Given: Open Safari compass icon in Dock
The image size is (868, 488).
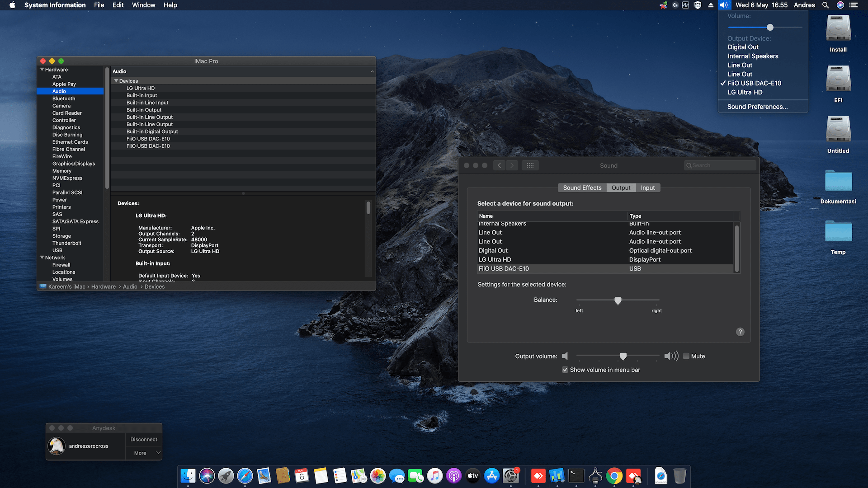Looking at the screenshot, I should 245,476.
